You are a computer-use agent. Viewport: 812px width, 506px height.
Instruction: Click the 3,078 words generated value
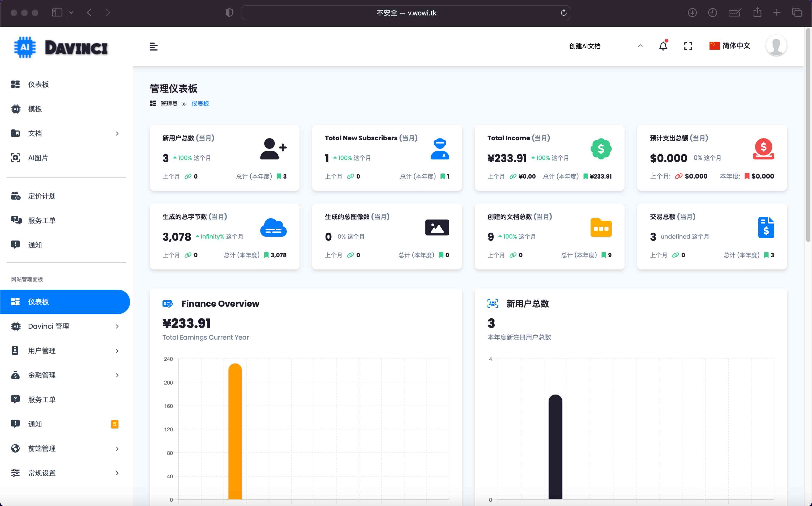pos(177,237)
